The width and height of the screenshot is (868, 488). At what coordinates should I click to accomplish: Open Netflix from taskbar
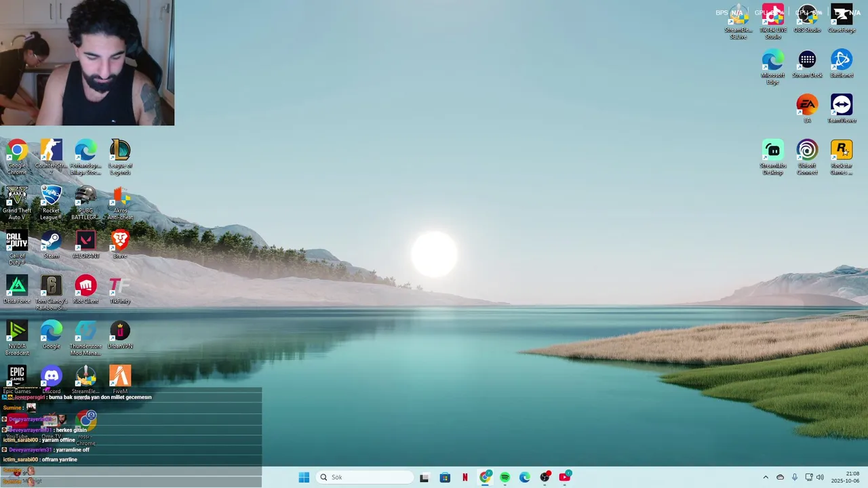(x=465, y=477)
